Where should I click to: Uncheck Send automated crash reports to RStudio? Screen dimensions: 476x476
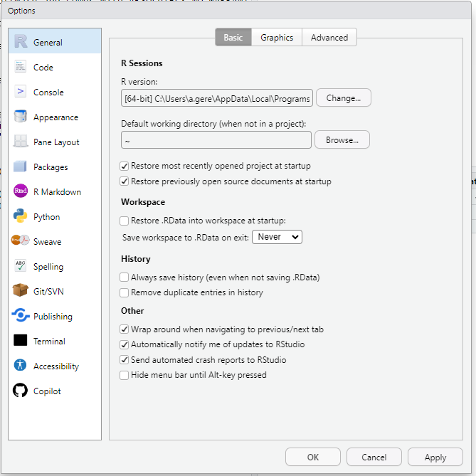pos(125,360)
